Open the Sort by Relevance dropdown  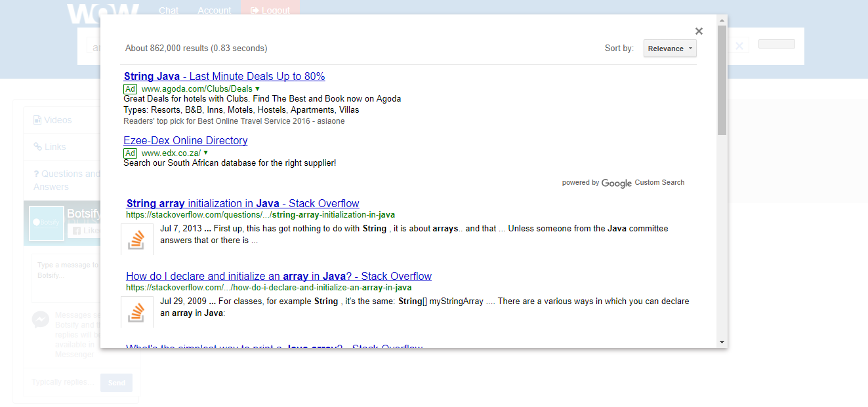tap(670, 48)
